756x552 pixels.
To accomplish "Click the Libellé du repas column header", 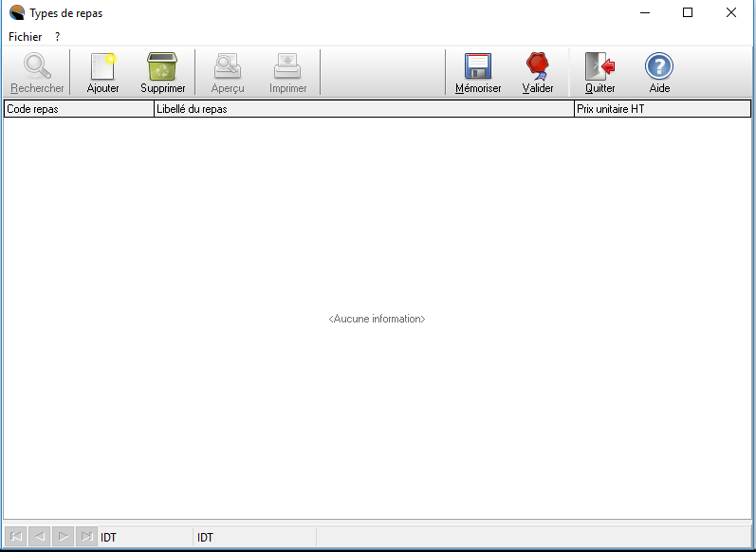I will [363, 109].
